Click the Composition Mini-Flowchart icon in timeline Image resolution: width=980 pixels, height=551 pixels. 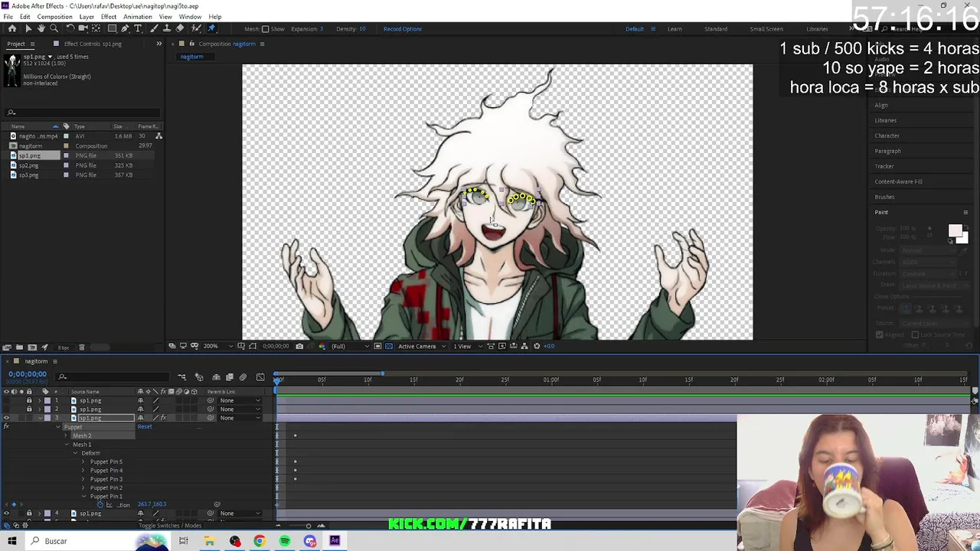pyautogui.click(x=181, y=377)
